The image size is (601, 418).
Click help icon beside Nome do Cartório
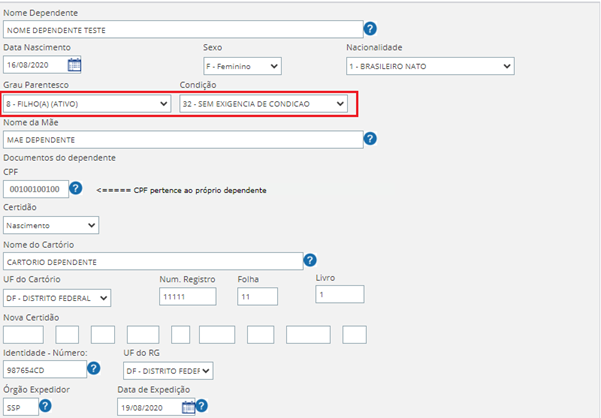pyautogui.click(x=310, y=260)
